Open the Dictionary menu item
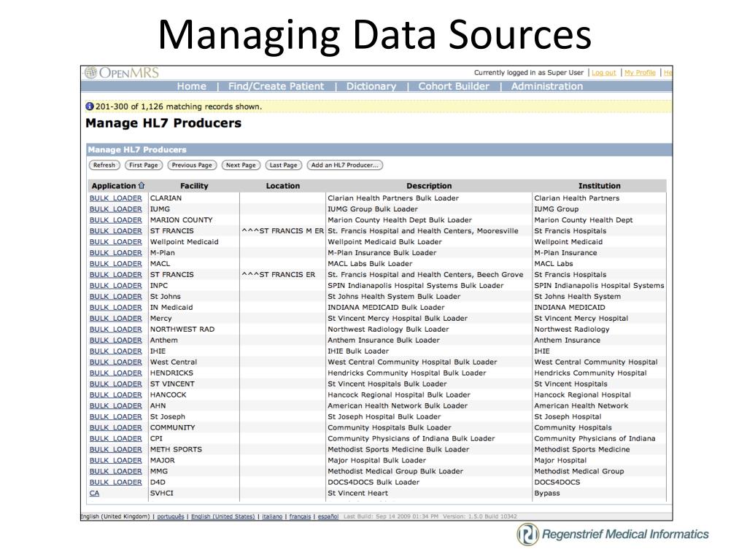The height and width of the screenshot is (560, 747). pos(371,86)
